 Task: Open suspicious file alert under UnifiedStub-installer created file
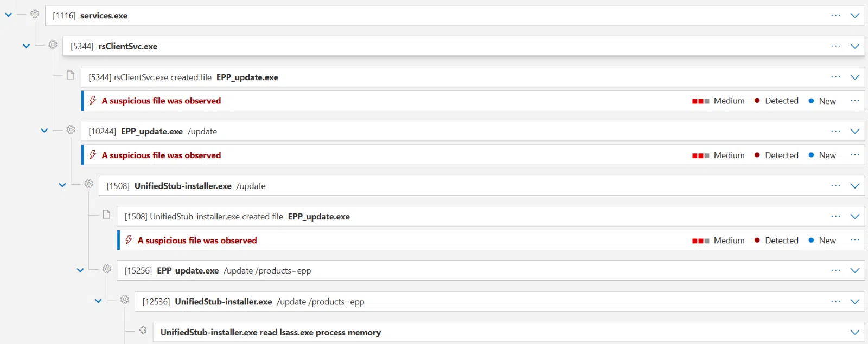click(x=197, y=241)
